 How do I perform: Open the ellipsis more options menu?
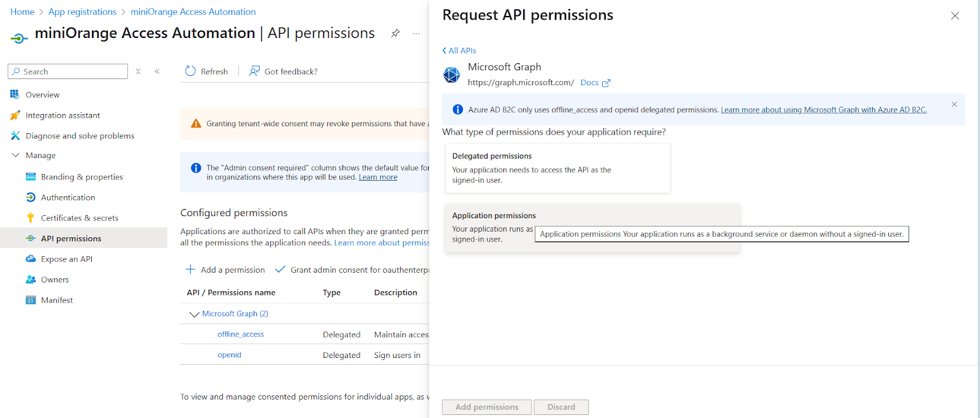417,33
